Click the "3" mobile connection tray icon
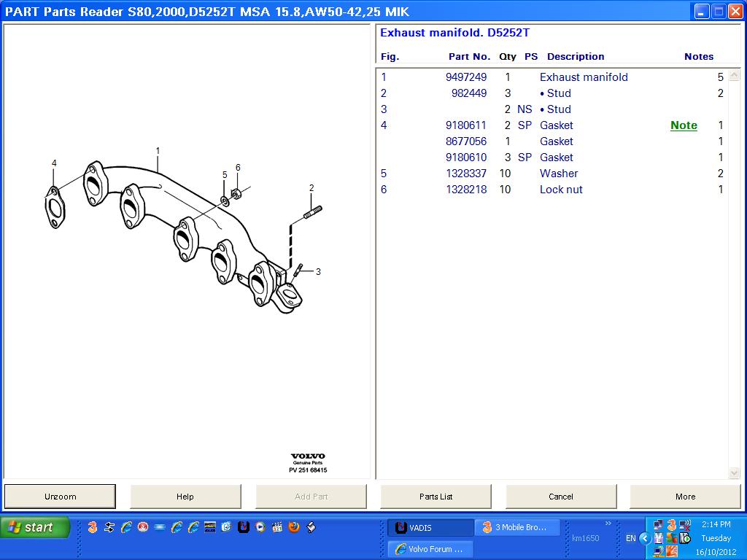This screenshot has width=747, height=560. (x=672, y=524)
